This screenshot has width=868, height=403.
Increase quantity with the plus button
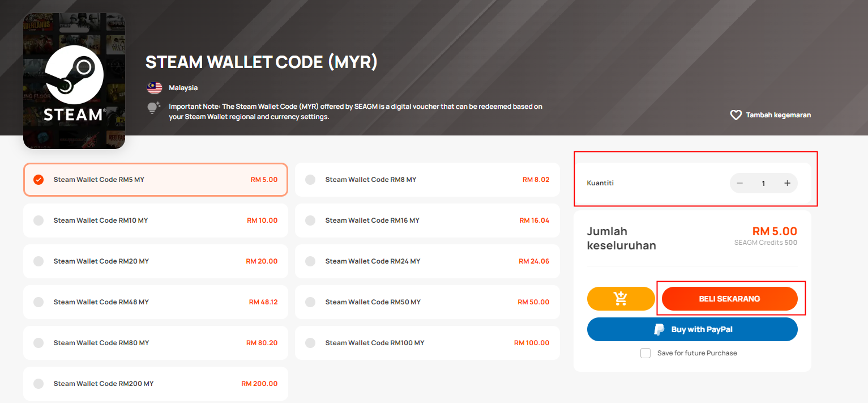coord(787,183)
